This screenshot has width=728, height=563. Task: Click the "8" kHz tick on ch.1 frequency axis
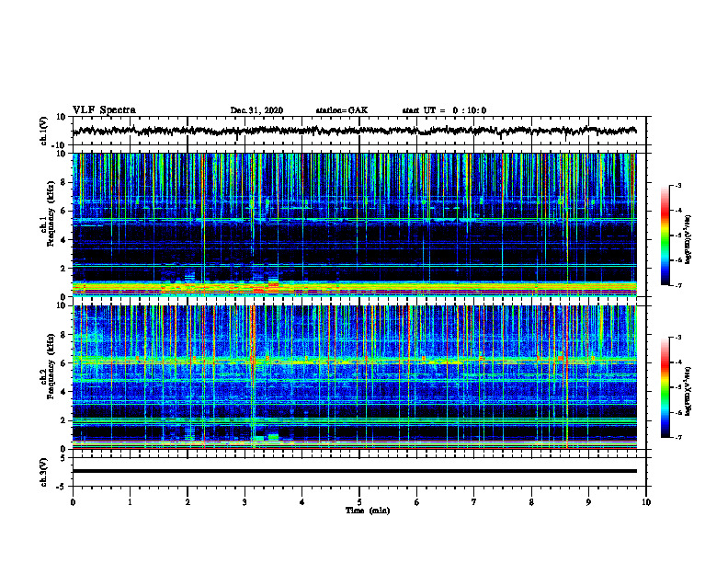pos(64,182)
